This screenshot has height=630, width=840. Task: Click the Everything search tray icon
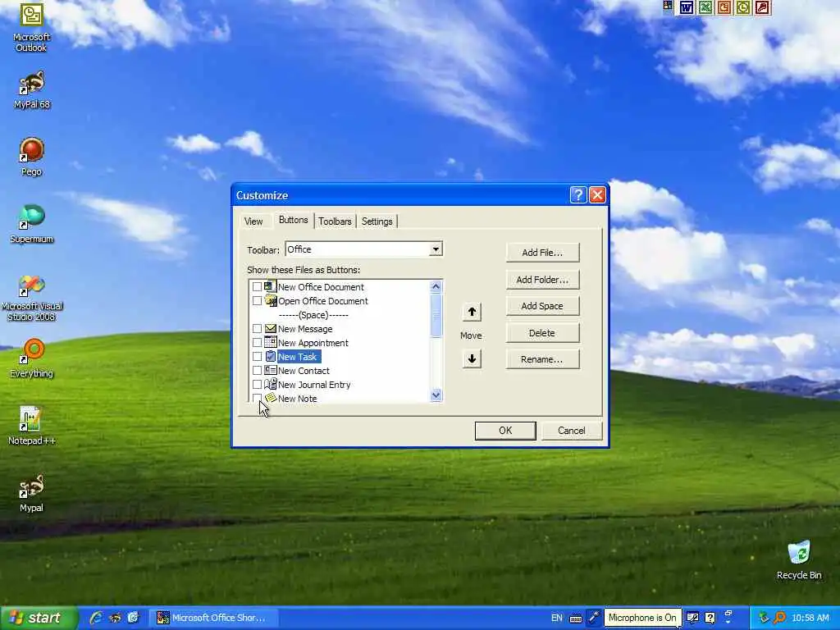[x=779, y=618]
